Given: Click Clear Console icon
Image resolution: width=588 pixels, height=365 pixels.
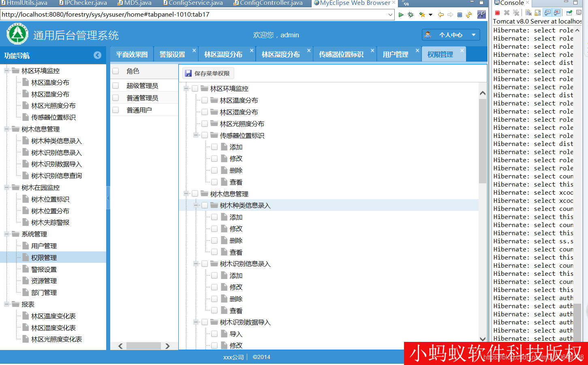Looking at the screenshot, I should 528,13.
